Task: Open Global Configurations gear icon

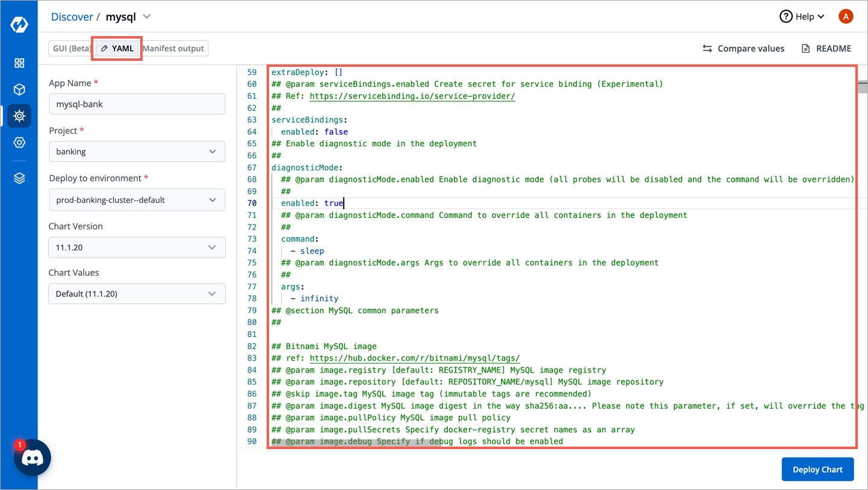Action: 19,143
